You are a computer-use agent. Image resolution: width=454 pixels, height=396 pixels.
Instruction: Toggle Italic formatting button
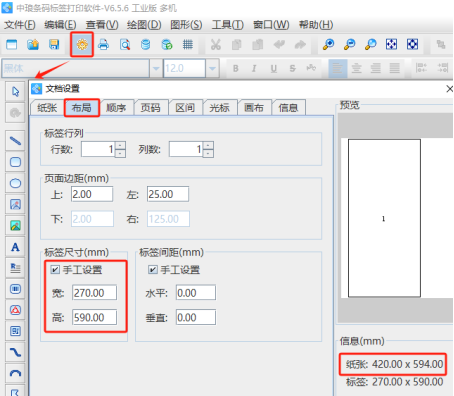(254, 68)
